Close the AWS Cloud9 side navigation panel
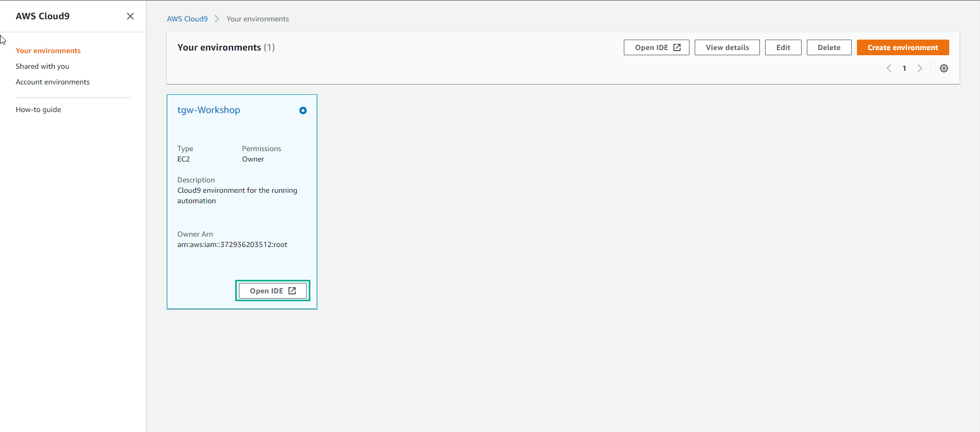The image size is (980, 432). tap(130, 16)
